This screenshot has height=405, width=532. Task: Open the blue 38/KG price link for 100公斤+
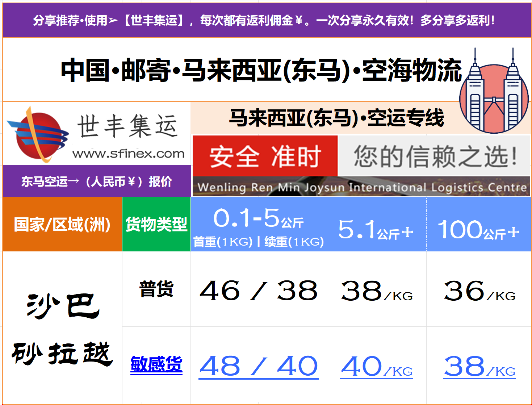point(479,367)
